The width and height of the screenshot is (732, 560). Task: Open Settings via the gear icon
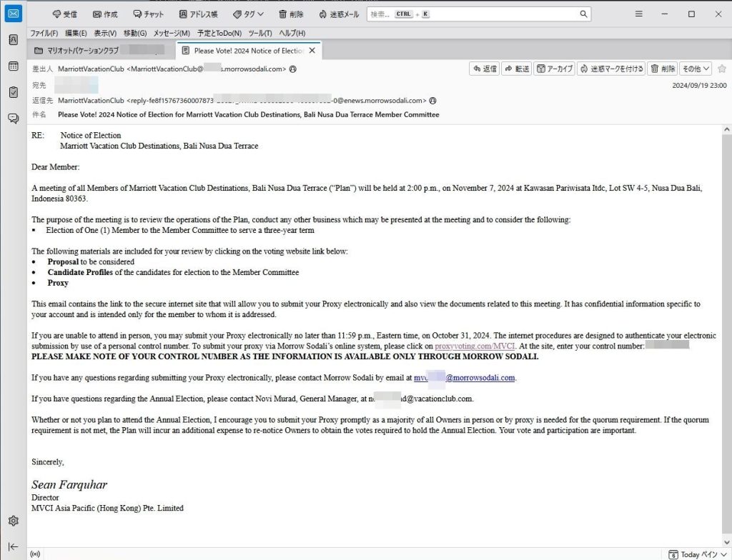(13, 521)
